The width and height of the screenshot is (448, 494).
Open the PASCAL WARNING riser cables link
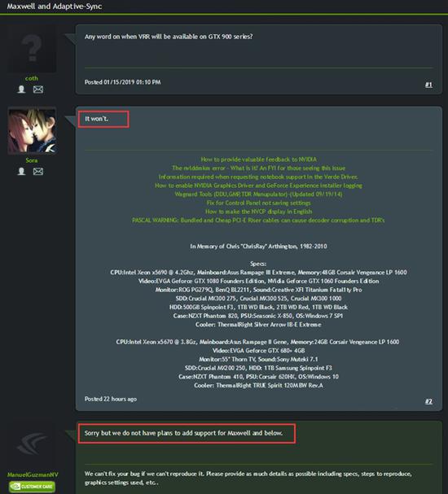pyautogui.click(x=258, y=221)
